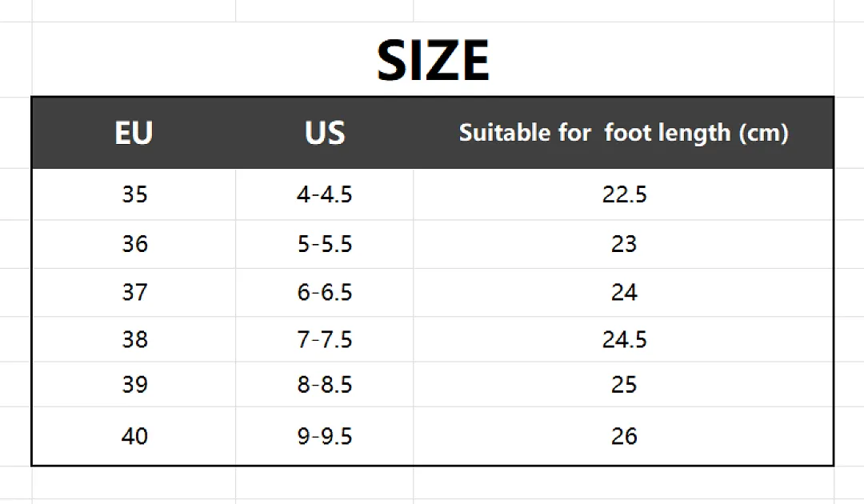The height and width of the screenshot is (504, 864).
Task: Click the EU column header
Action: pyautogui.click(x=134, y=133)
